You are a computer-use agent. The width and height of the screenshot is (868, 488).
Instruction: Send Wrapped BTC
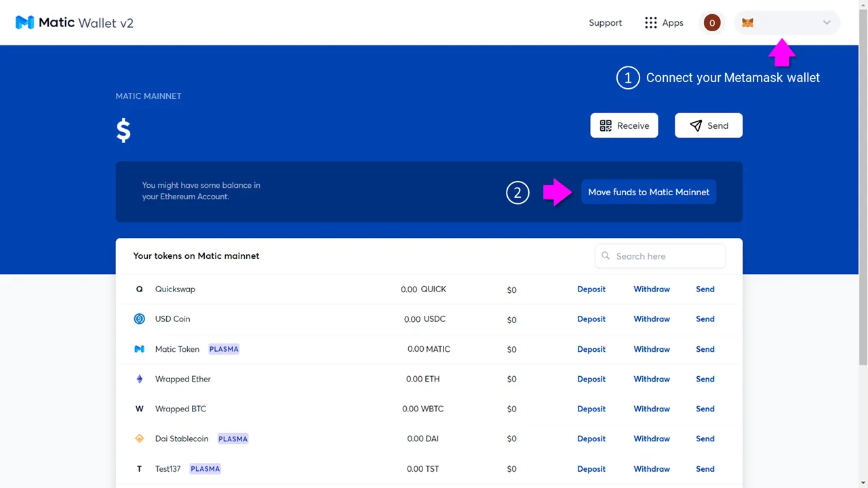coord(705,409)
